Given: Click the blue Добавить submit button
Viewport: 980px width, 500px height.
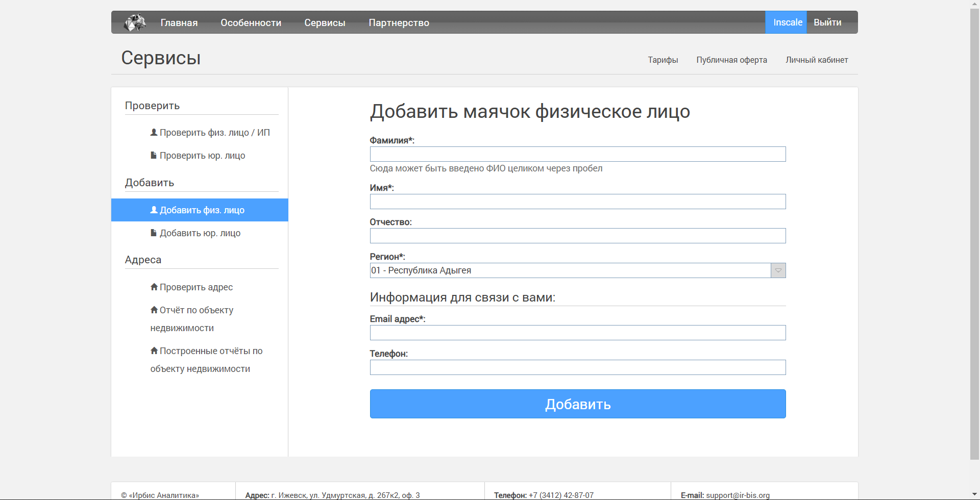Looking at the screenshot, I should (x=578, y=404).
